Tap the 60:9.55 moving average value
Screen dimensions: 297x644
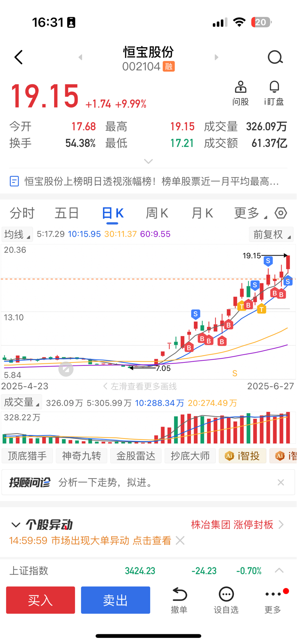(x=155, y=234)
